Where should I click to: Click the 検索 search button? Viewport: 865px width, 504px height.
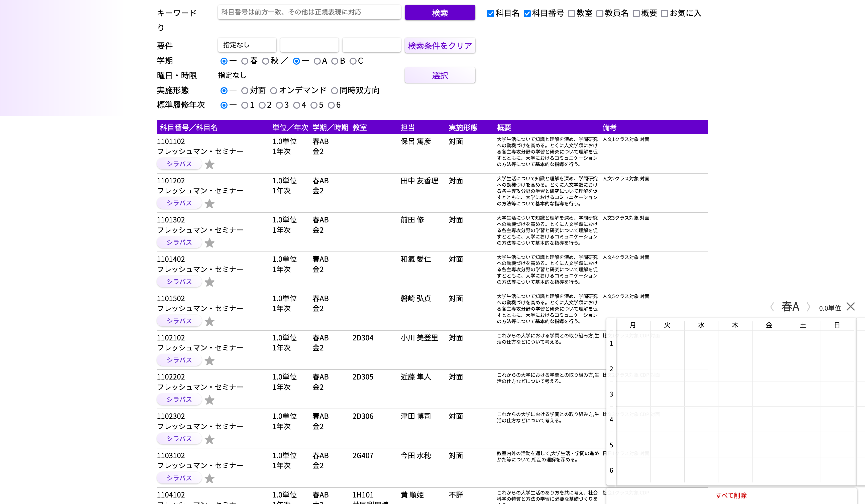coord(440,13)
